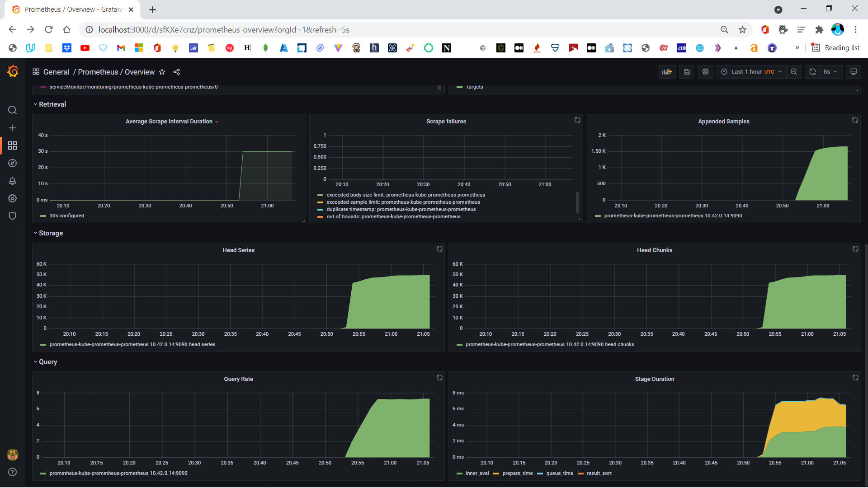Viewport: 868px width, 488px height.
Task: Open a new browser tab
Action: [x=153, y=9]
